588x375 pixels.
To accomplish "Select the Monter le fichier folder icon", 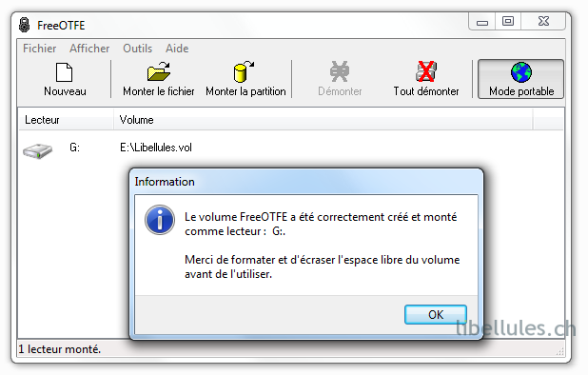I will [159, 71].
